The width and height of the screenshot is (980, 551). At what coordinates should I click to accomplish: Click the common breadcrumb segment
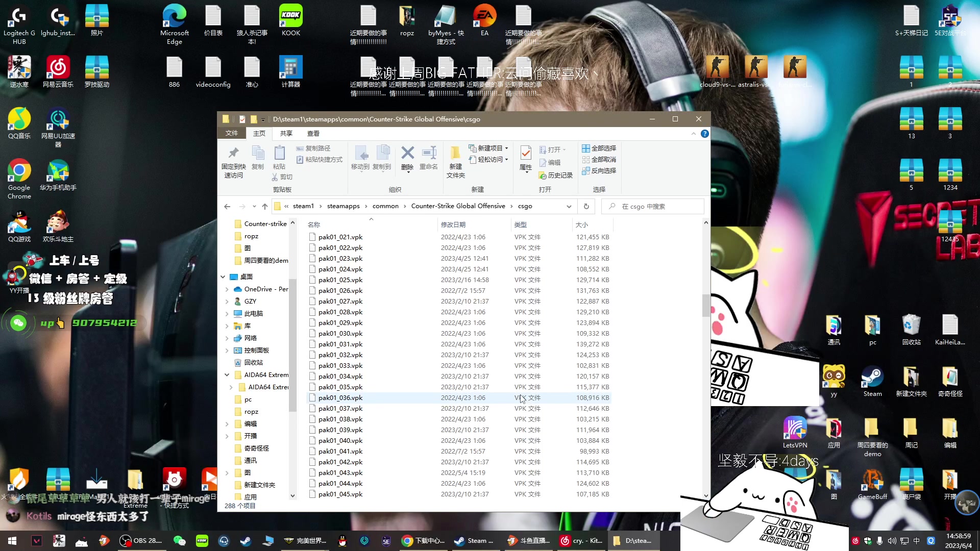tap(385, 206)
